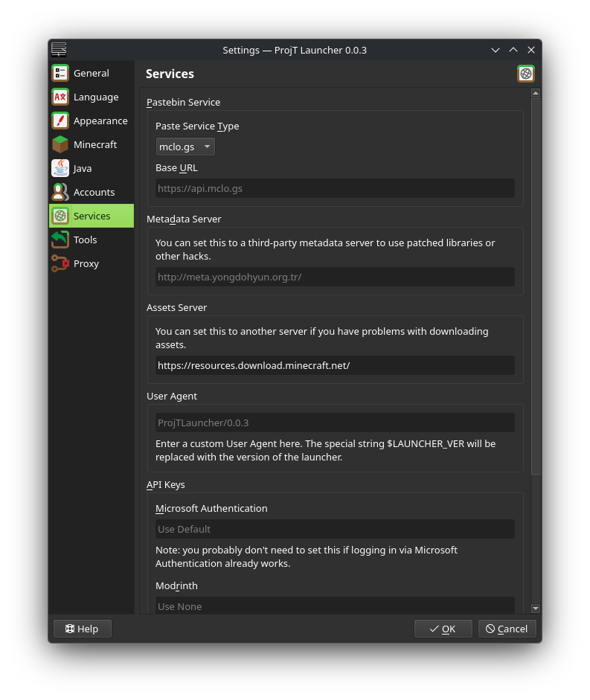
Task: Select the General settings icon
Action: 60,73
